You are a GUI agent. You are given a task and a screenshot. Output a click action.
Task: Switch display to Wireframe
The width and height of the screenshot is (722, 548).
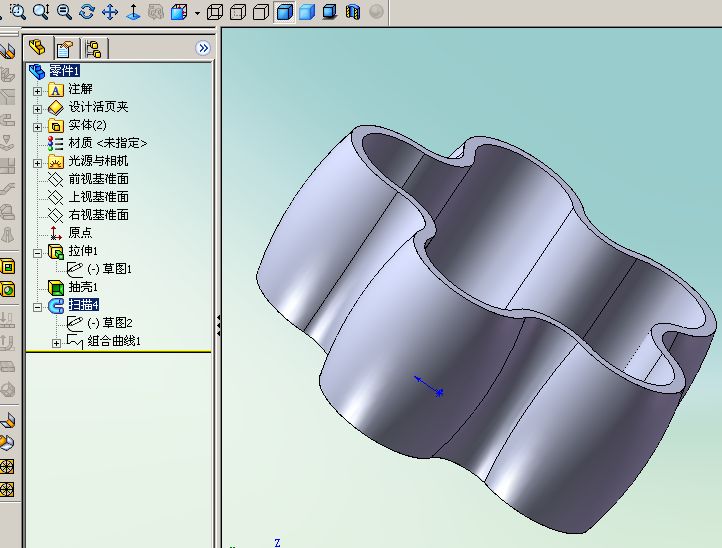[215, 12]
